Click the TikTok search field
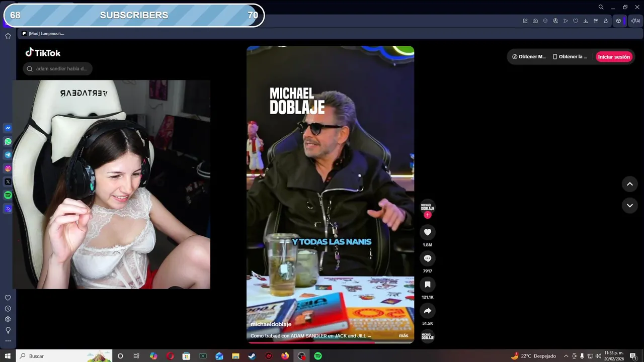 [x=58, y=68]
